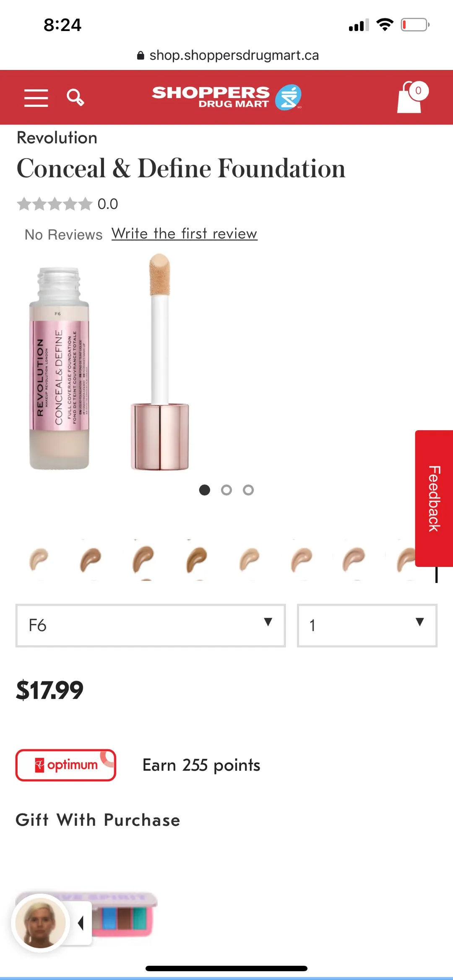
Task: Tap the search magnifier icon
Action: 75,97
